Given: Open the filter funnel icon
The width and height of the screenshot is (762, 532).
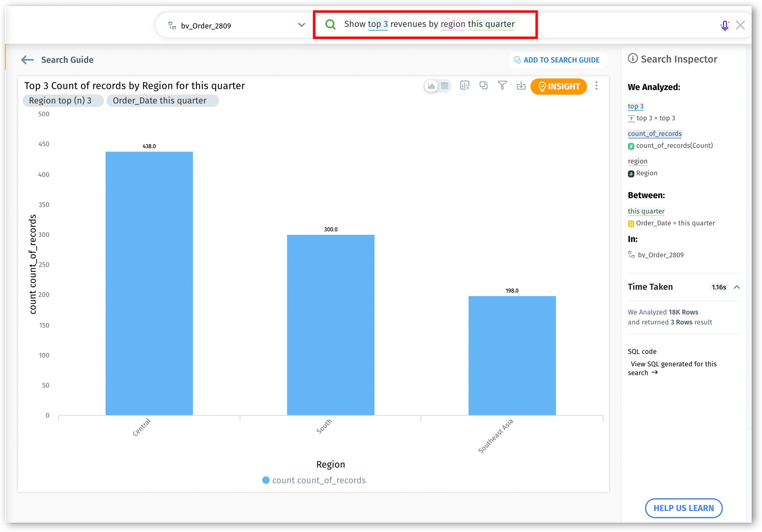Looking at the screenshot, I should coord(502,86).
